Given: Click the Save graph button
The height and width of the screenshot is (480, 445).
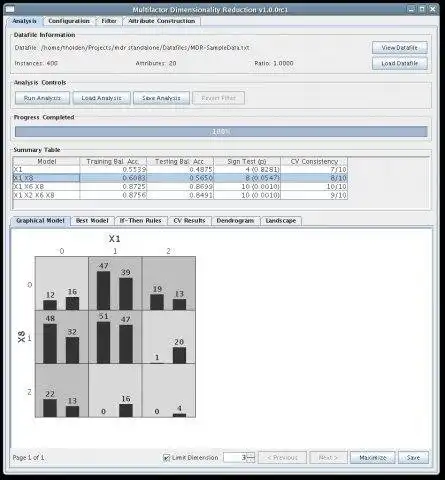Looking at the screenshot, I should click(413, 458).
